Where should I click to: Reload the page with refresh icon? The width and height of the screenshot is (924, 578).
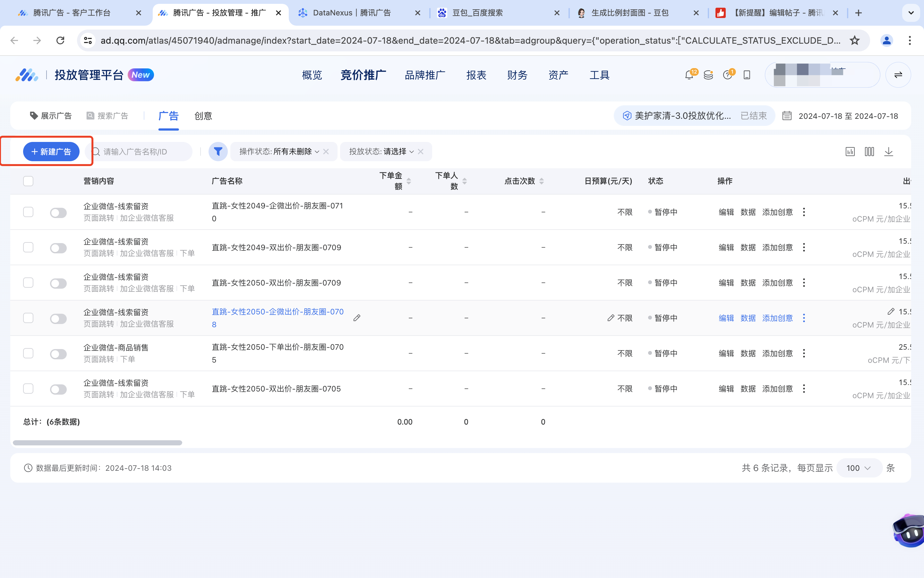(x=60, y=40)
